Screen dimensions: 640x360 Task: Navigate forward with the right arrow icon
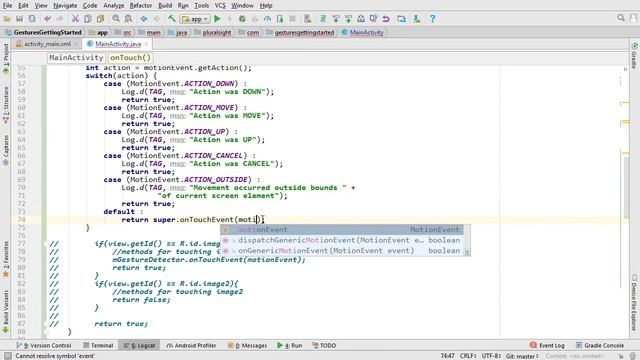coord(156,19)
